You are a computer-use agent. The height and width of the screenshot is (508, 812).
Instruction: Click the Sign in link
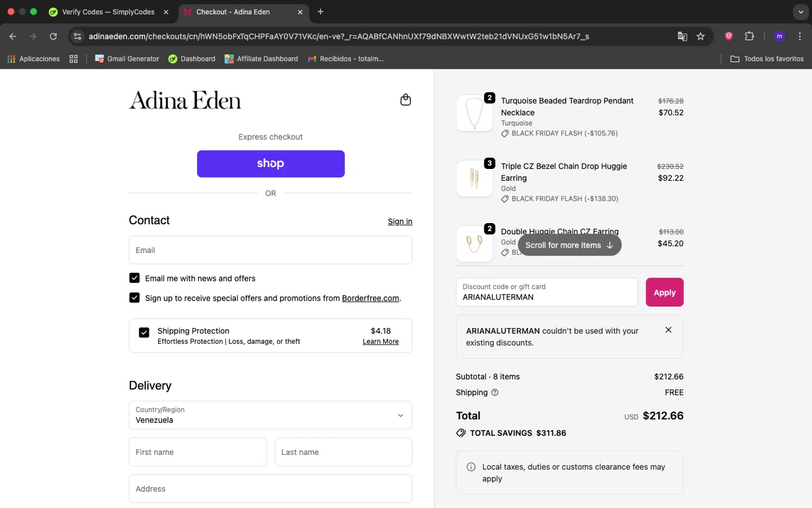click(400, 222)
